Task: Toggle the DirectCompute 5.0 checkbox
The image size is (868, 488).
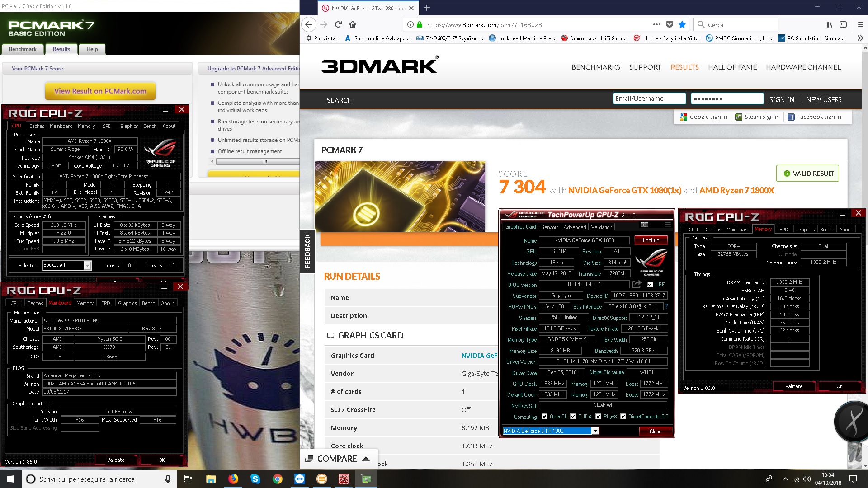Action: [623, 417]
